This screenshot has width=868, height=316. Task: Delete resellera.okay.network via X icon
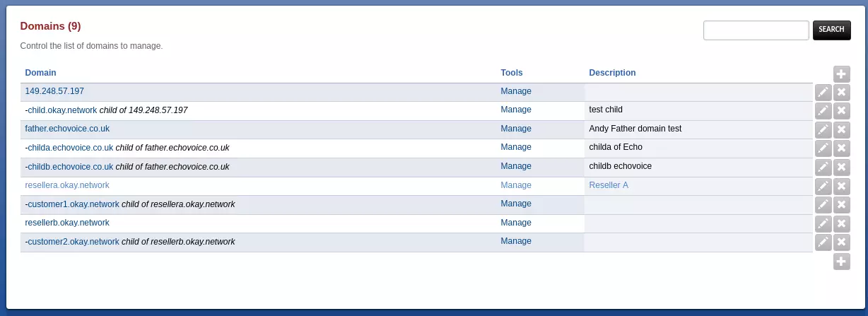pyautogui.click(x=841, y=186)
